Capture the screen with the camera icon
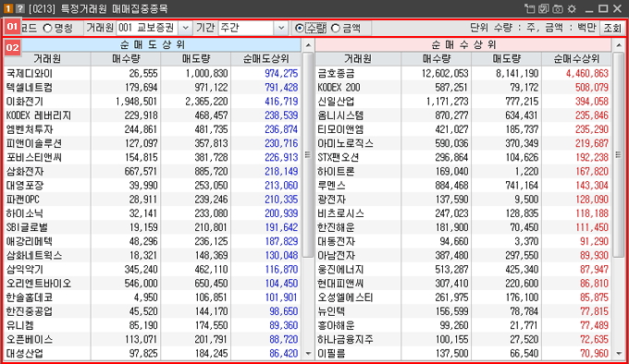Image resolution: width=629 pixels, height=364 pixels. click(558, 8)
